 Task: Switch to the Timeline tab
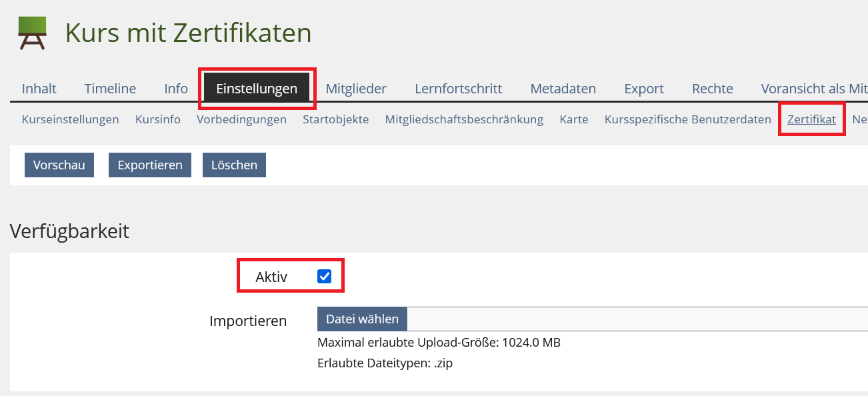[x=110, y=89]
